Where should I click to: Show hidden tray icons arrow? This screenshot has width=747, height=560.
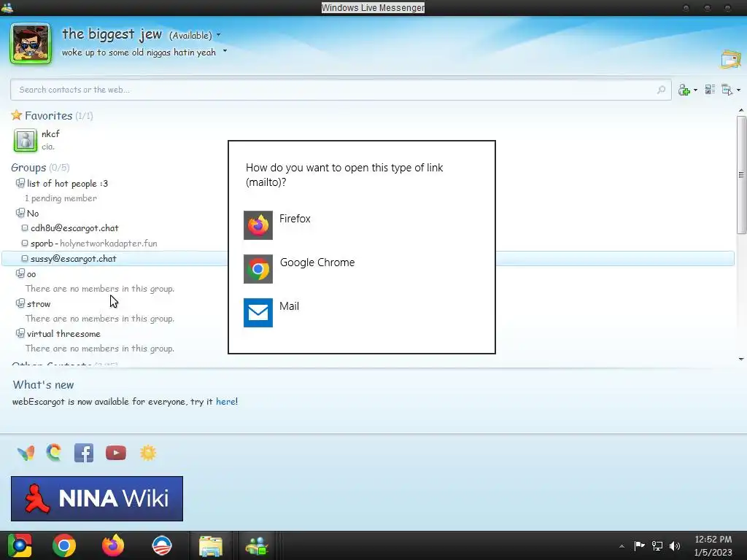point(622,546)
